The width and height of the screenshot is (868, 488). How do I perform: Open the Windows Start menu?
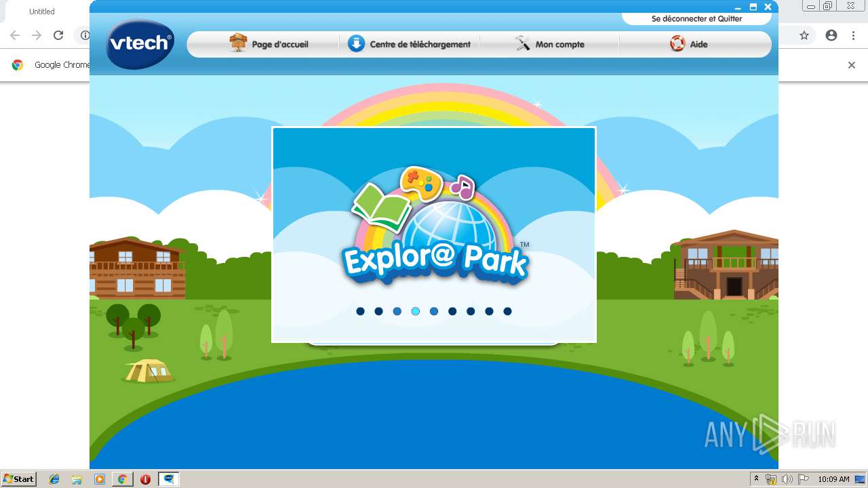pyautogui.click(x=18, y=479)
